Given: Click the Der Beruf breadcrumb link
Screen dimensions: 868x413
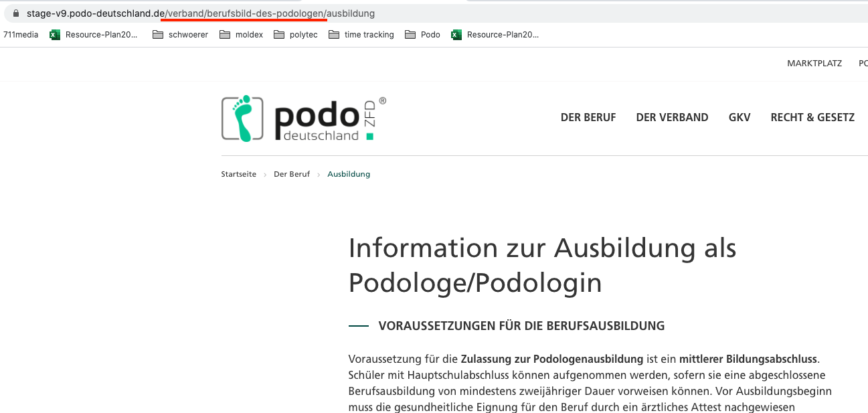Looking at the screenshot, I should [292, 174].
